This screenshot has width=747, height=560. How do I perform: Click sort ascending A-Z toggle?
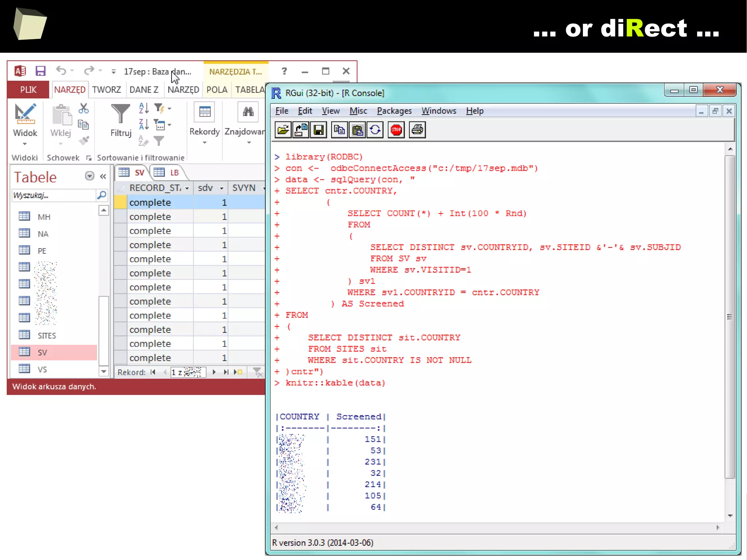[144, 108]
